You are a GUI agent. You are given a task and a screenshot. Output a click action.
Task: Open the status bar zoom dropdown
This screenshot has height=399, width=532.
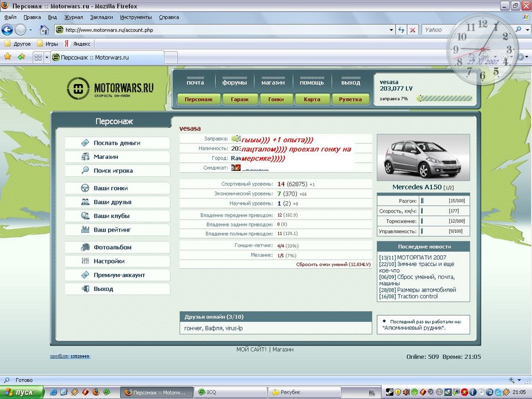(519, 380)
